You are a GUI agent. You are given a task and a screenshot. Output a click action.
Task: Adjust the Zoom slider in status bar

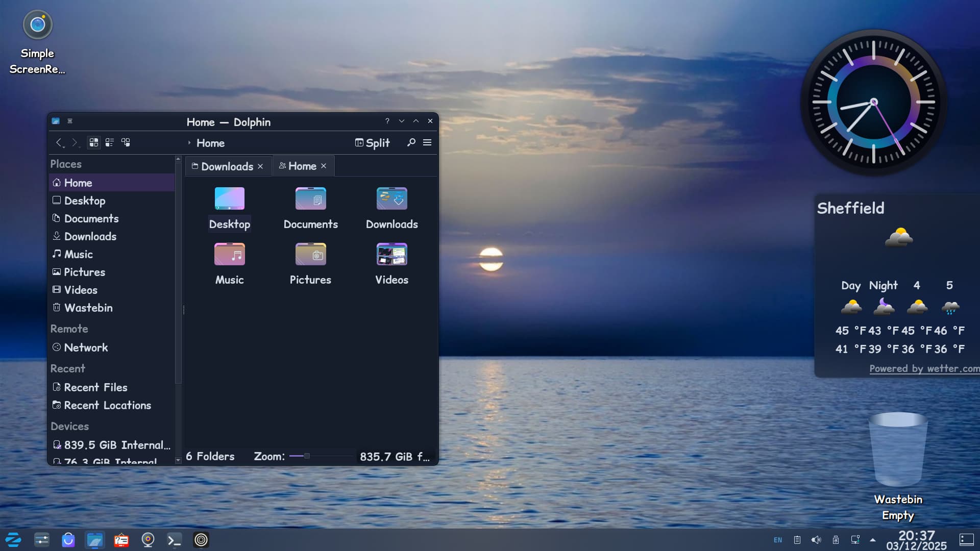pyautogui.click(x=307, y=456)
